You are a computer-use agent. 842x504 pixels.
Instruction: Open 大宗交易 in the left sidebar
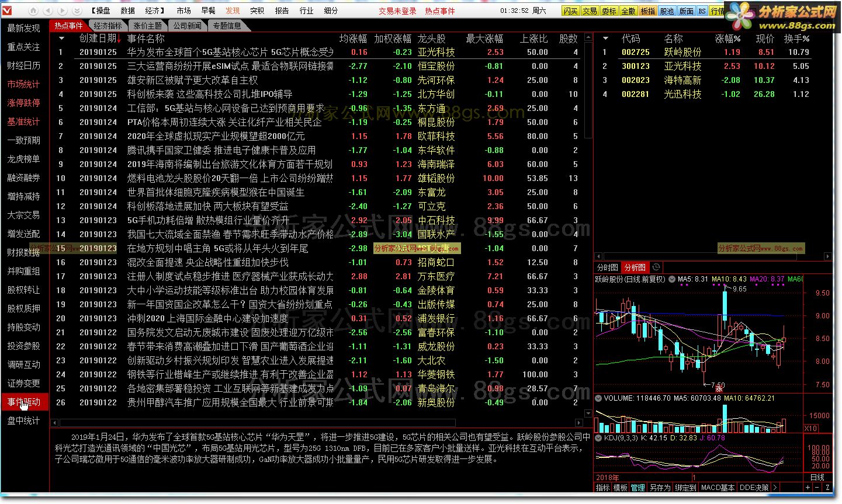[x=24, y=215]
